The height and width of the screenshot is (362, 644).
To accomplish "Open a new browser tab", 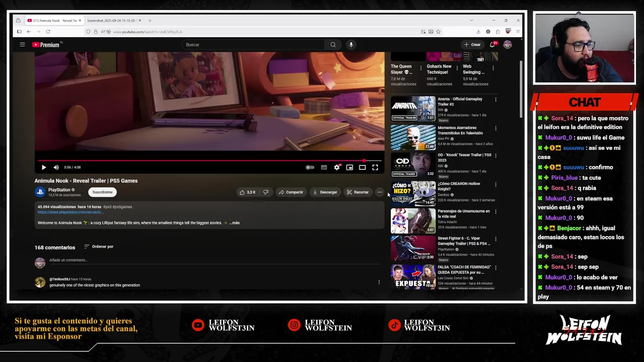I will (x=149, y=21).
